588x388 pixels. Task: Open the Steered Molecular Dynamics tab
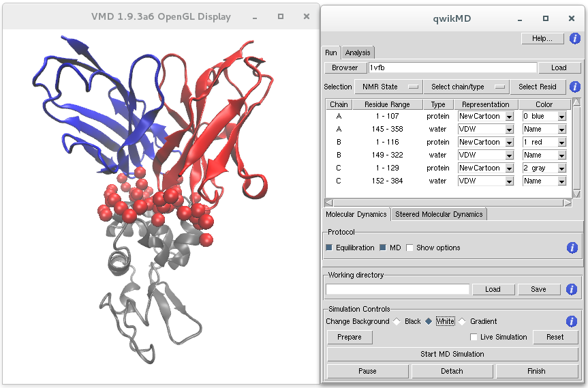pos(439,214)
